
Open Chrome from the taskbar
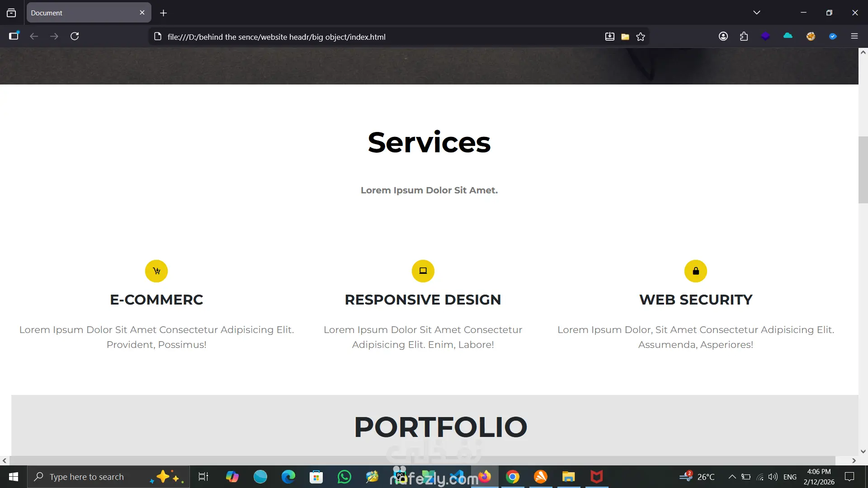(x=512, y=477)
